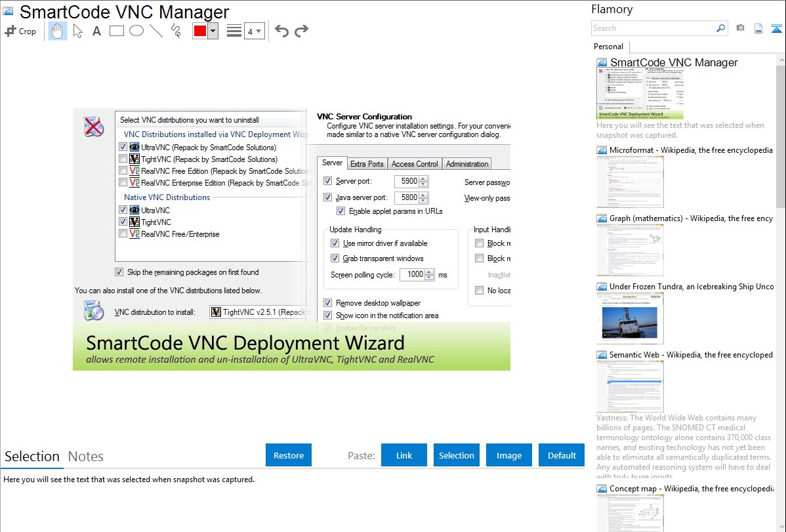Click the Restore button
Image resolution: width=786 pixels, height=532 pixels.
tap(289, 455)
